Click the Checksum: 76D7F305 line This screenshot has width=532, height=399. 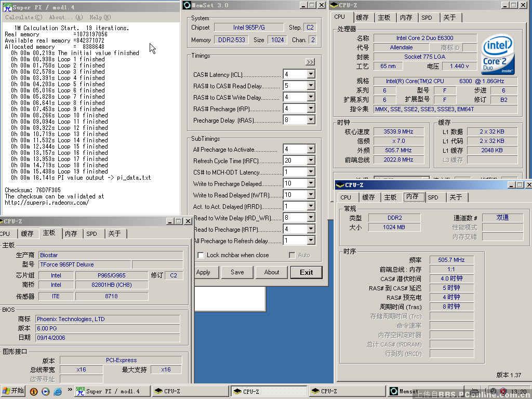click(33, 190)
